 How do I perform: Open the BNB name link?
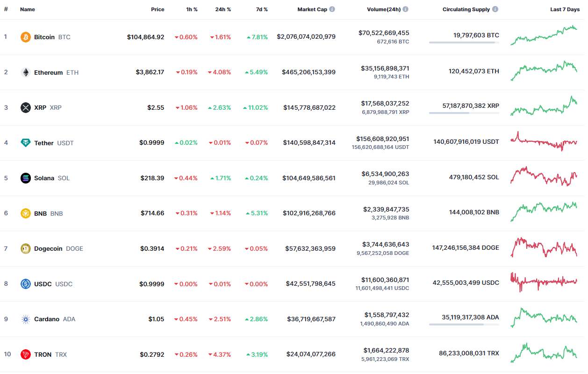click(49, 213)
